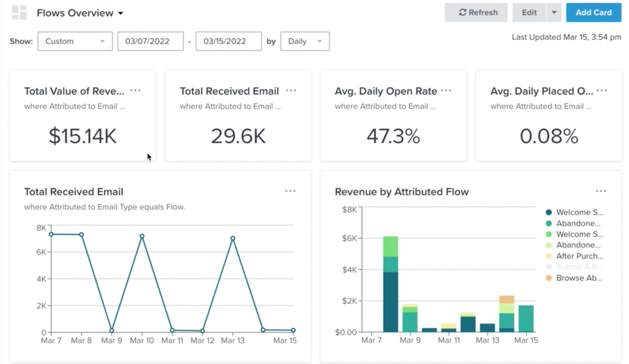Viewport: 629px width, 364px height.
Task: Open menu on Revenue by Attributed Flow chart
Action: 601,191
